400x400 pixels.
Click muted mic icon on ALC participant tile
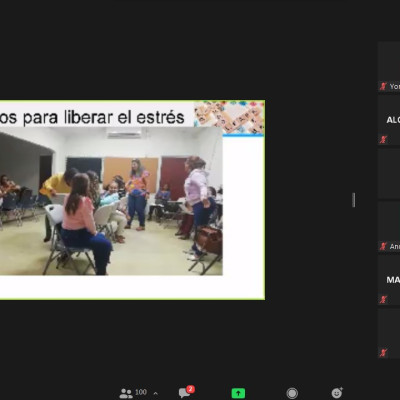point(383,139)
